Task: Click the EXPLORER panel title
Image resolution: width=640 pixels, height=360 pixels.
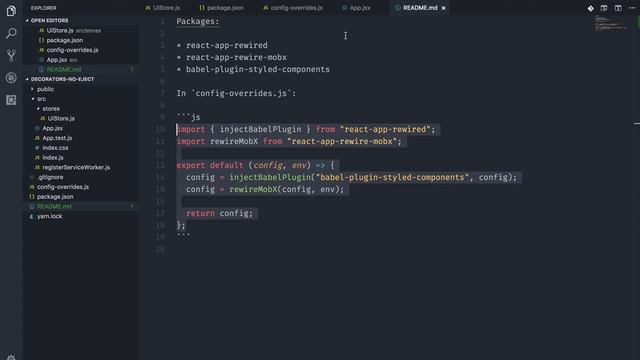Action: pos(44,8)
